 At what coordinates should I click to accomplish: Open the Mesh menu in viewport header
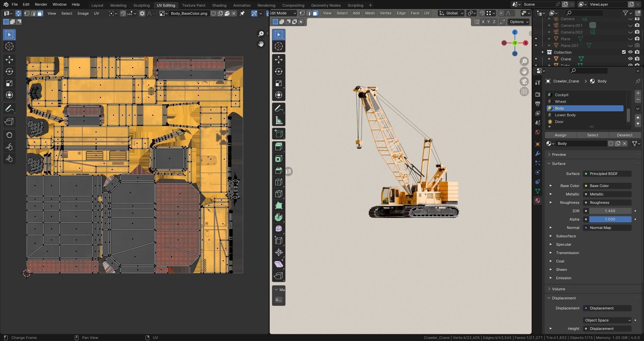(x=370, y=13)
